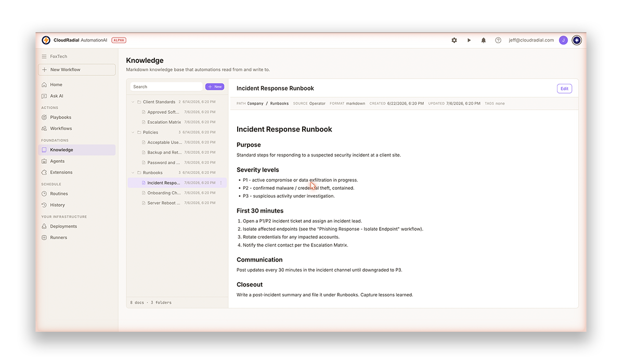Image resolution: width=624 pixels, height=364 pixels.
Task: Collapse the Client Standards folder chevron
Action: click(133, 102)
